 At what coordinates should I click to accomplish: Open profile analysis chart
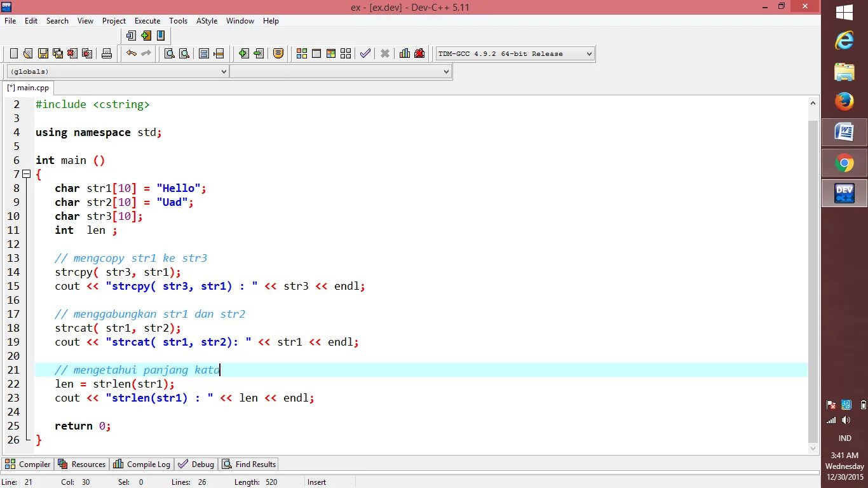405,53
